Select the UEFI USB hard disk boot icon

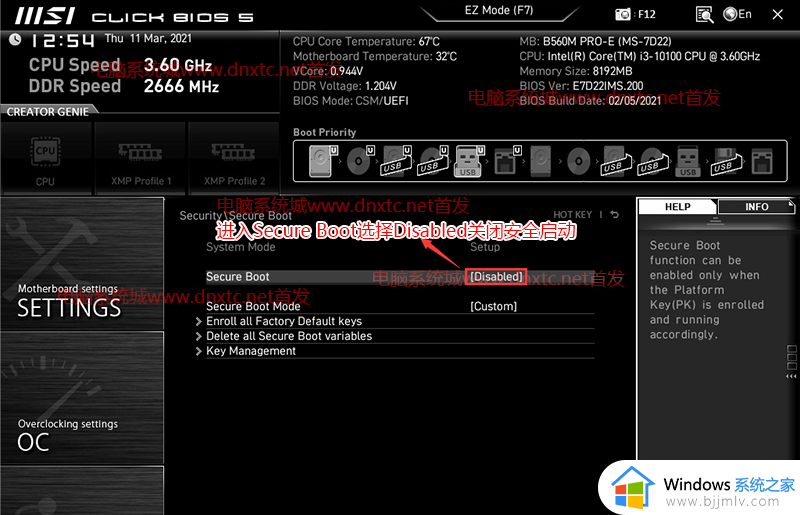397,161
